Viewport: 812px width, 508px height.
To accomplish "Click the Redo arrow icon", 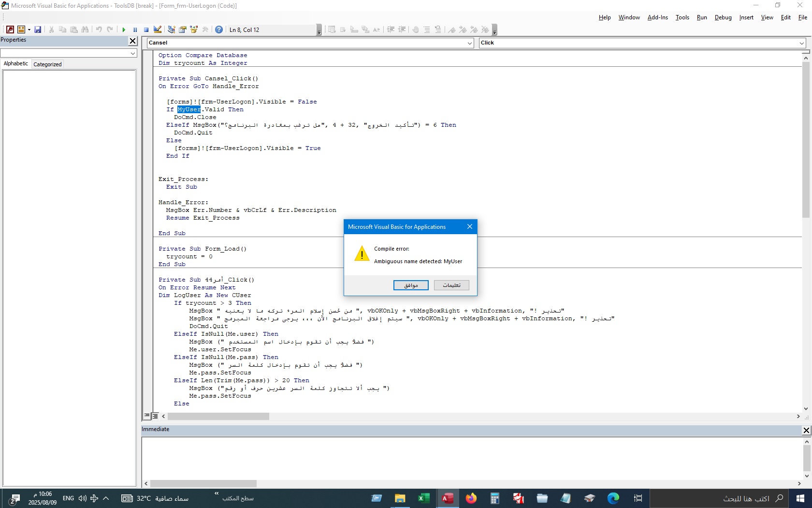I will tap(110, 30).
